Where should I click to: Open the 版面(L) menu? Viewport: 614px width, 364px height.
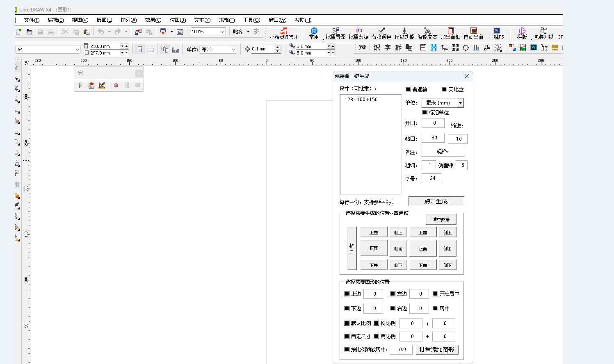(x=104, y=20)
